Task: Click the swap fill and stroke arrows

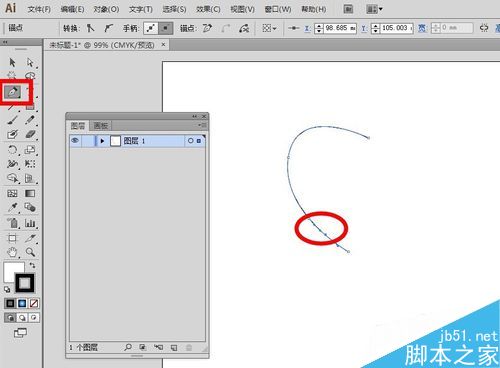Action: [x=32, y=265]
